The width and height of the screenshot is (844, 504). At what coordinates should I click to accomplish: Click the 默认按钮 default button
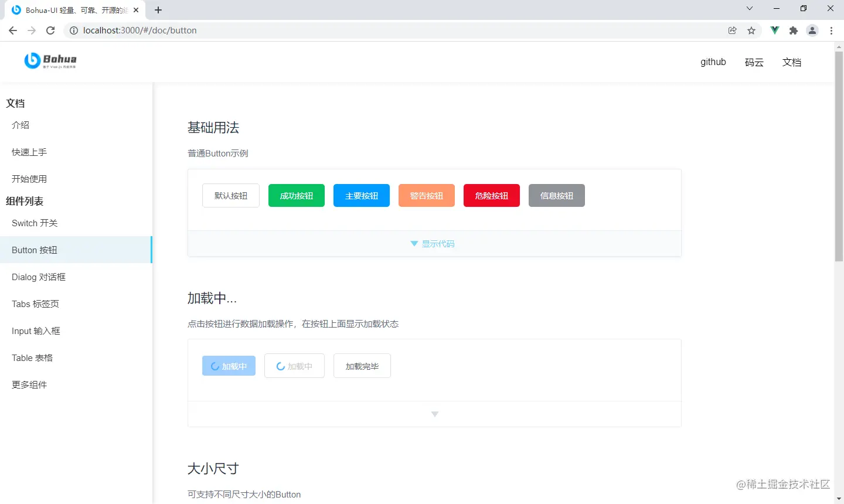231,196
